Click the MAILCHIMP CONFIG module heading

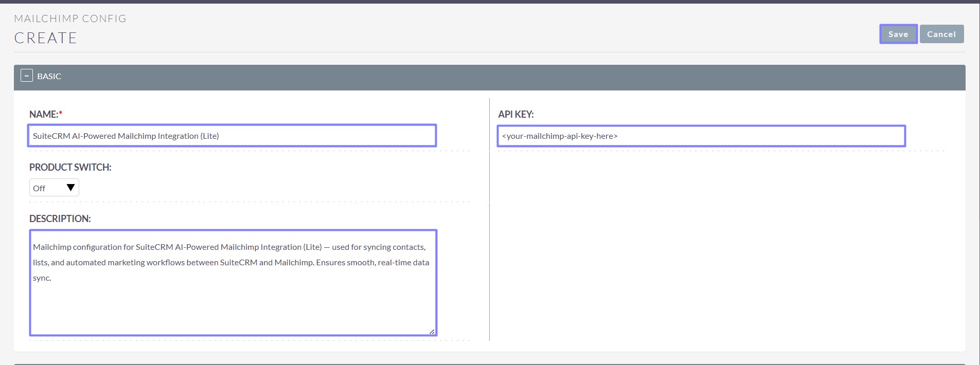coord(70,19)
